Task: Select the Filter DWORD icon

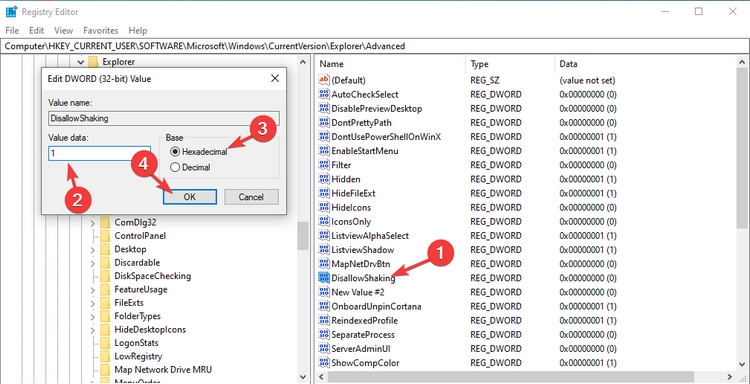Action: pyautogui.click(x=324, y=165)
